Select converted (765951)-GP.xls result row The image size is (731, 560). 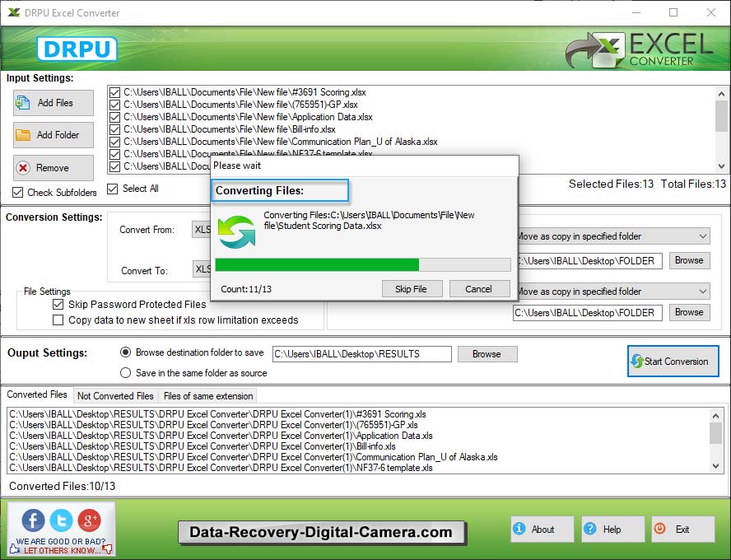(x=213, y=425)
